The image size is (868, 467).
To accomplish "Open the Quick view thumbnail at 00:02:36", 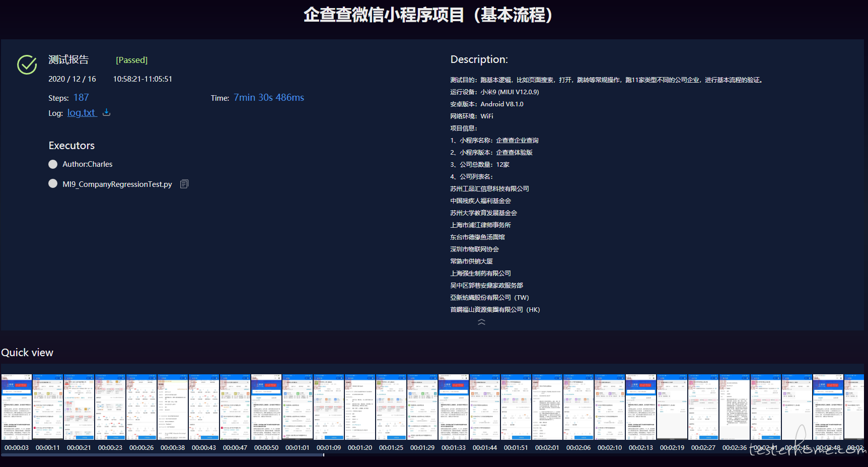I will point(735,407).
